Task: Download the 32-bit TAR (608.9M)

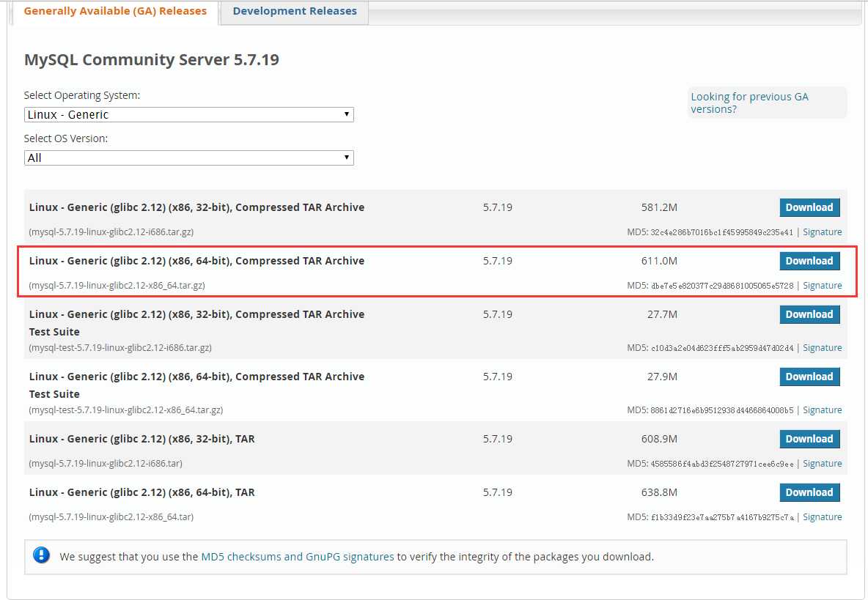Action: coord(809,439)
